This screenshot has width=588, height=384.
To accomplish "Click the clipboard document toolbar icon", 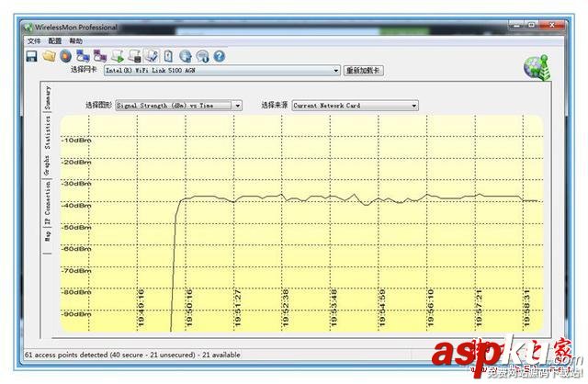I will (x=168, y=56).
